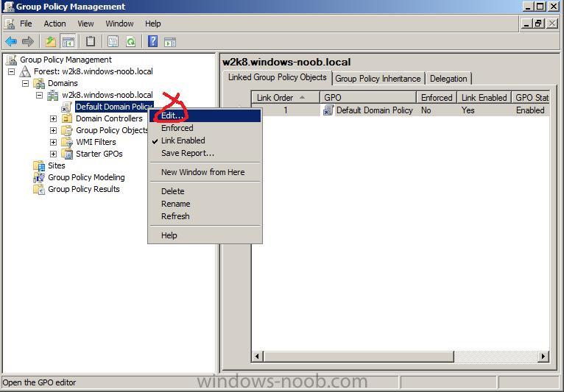The image size is (564, 392).
Task: Collapse the w2k8.windows-noob.local domain node
Action: click(39, 95)
